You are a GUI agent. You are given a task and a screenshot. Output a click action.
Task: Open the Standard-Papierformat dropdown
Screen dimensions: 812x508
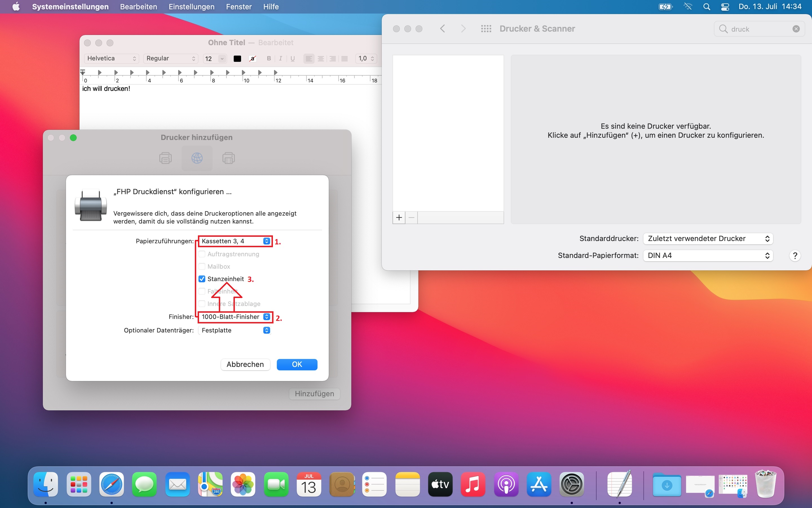coord(708,256)
